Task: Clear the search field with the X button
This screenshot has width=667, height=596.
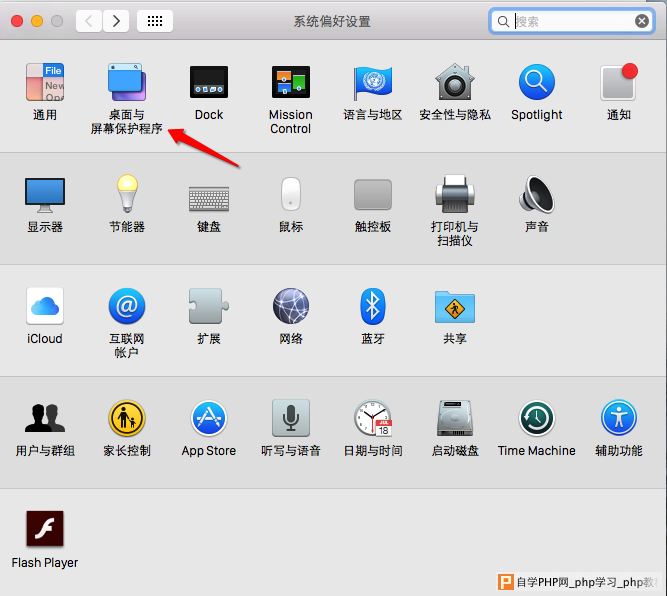Action: click(642, 21)
